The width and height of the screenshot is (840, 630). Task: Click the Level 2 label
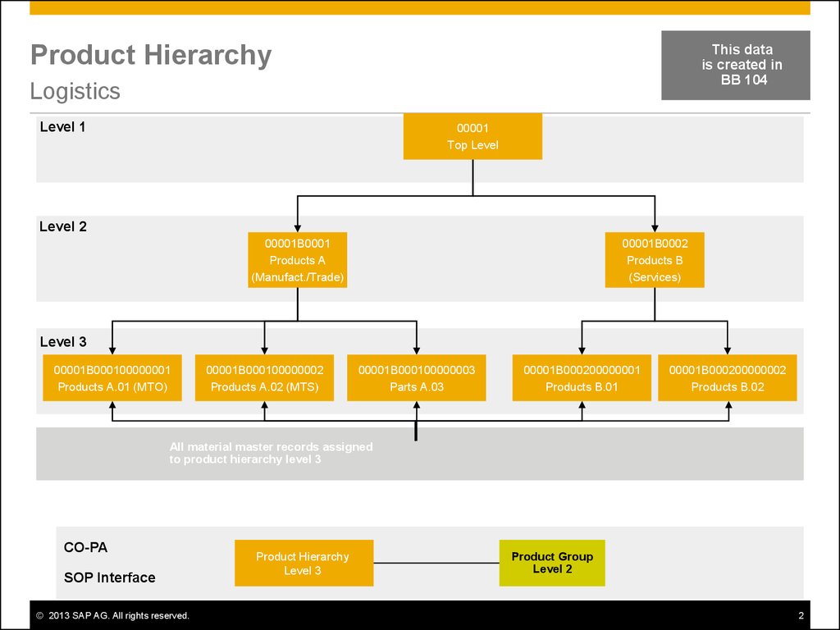click(x=63, y=226)
